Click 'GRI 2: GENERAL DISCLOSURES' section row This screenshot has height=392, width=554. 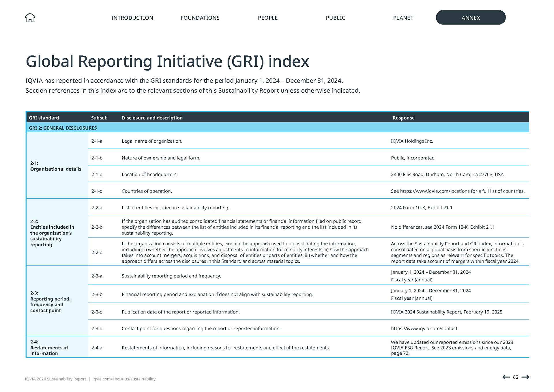point(278,128)
